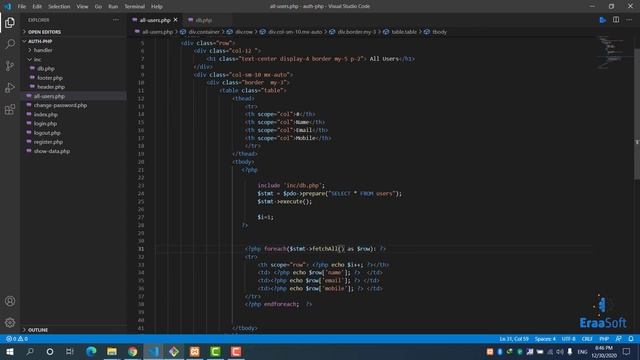Expand the Open Editors section
This screenshot has width=640, height=360.
pos(44,32)
